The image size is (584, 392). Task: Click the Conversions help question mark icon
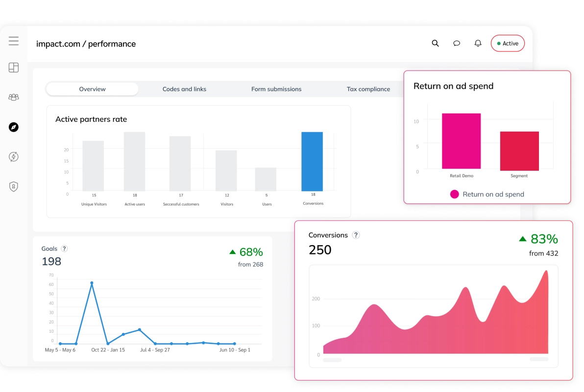click(x=356, y=235)
